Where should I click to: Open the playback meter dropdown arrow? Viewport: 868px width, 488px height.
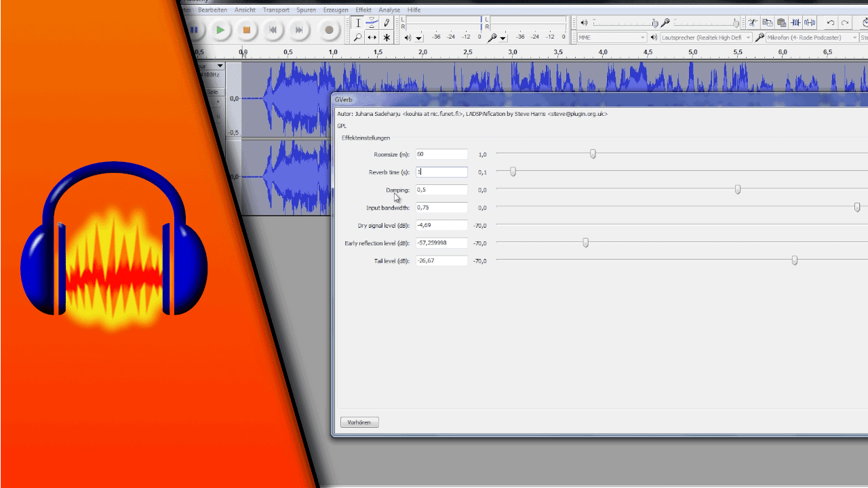pos(419,38)
